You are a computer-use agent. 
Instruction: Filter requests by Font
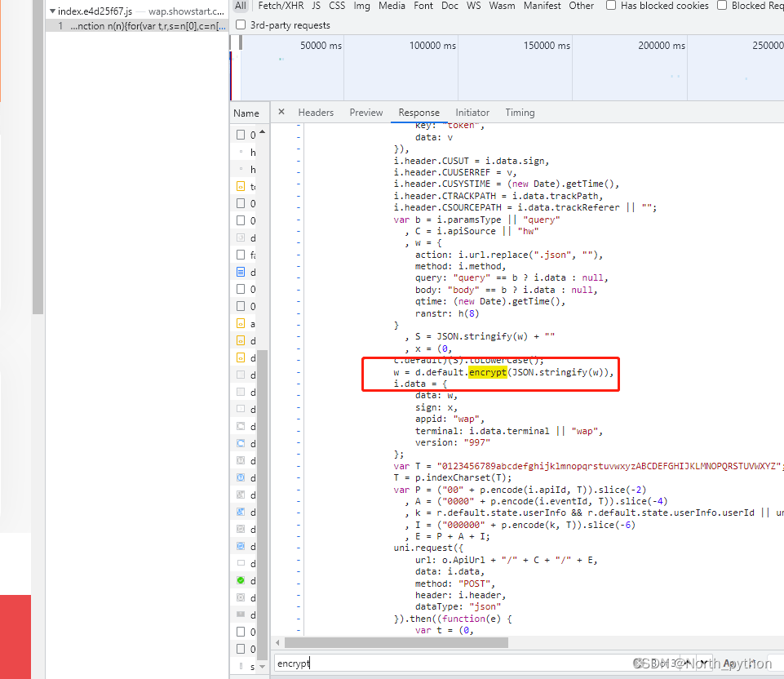click(423, 6)
